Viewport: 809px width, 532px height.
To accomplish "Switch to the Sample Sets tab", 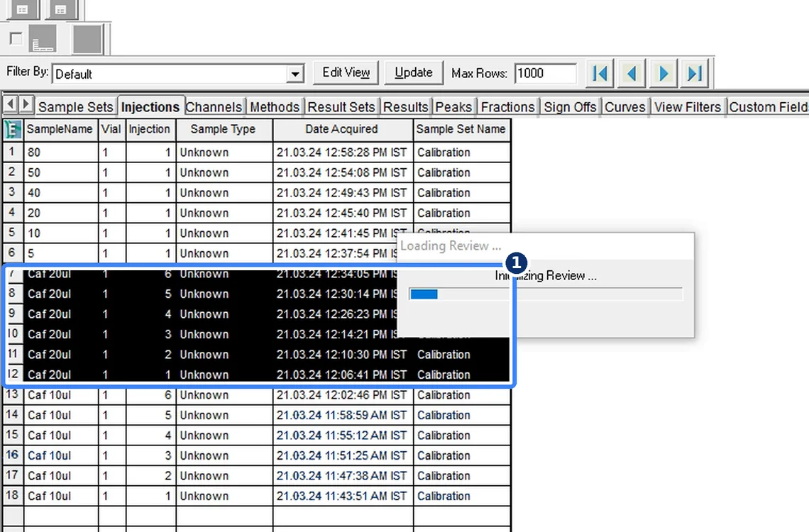I will point(75,106).
